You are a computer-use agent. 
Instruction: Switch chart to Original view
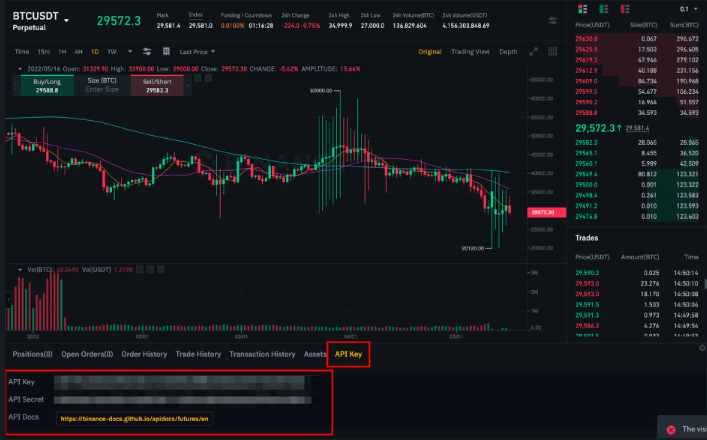coord(430,51)
